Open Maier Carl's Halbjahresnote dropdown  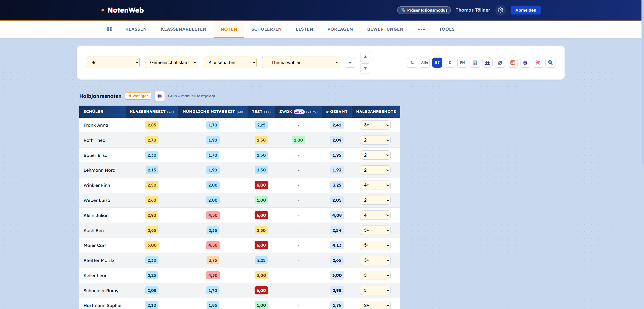pyautogui.click(x=375, y=245)
